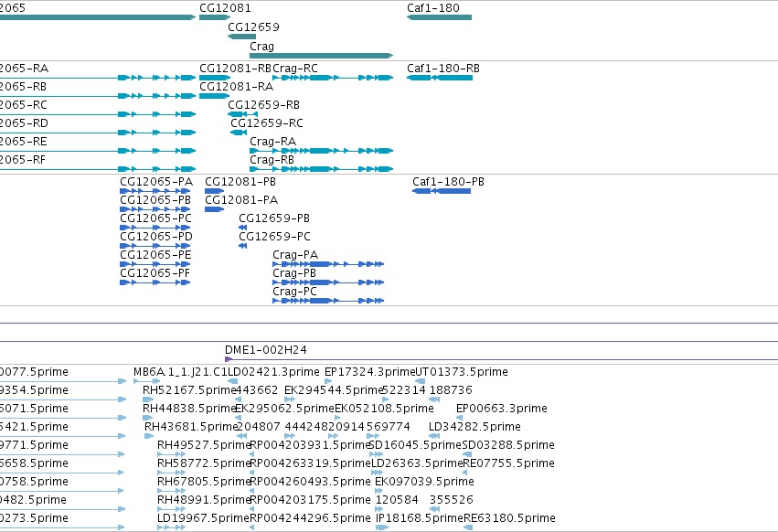Click EST RH58772.5prime label
The image size is (778, 532).
point(204,464)
